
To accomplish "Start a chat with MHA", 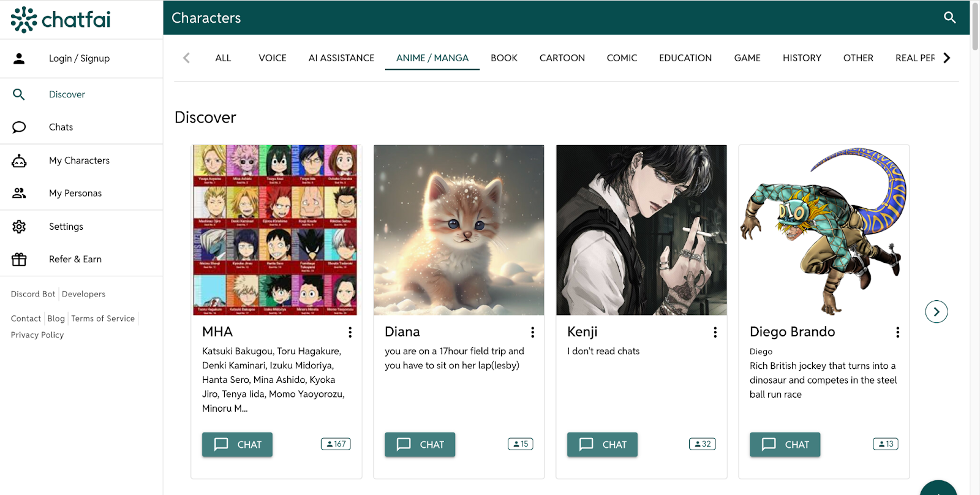I will [x=237, y=445].
